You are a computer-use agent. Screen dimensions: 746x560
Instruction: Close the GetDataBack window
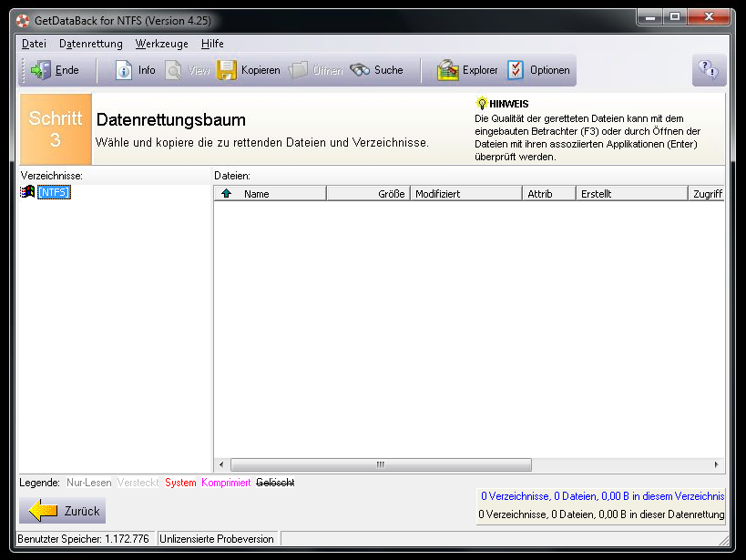coord(709,16)
